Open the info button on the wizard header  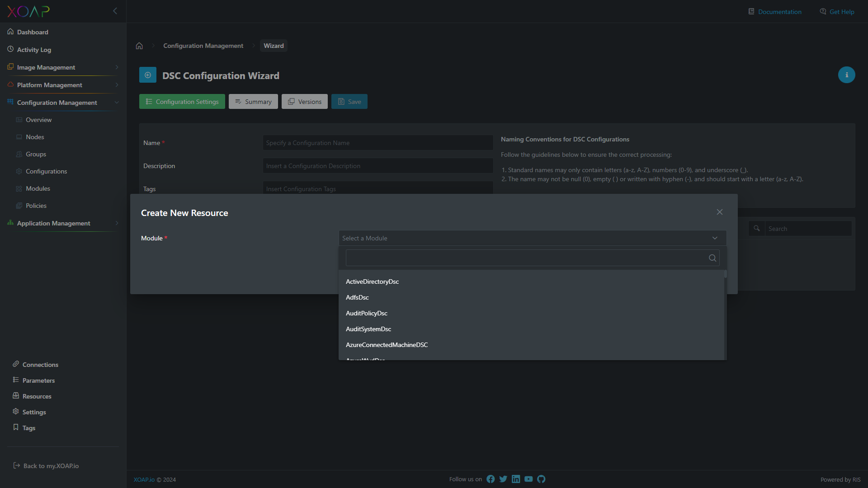coord(846,75)
